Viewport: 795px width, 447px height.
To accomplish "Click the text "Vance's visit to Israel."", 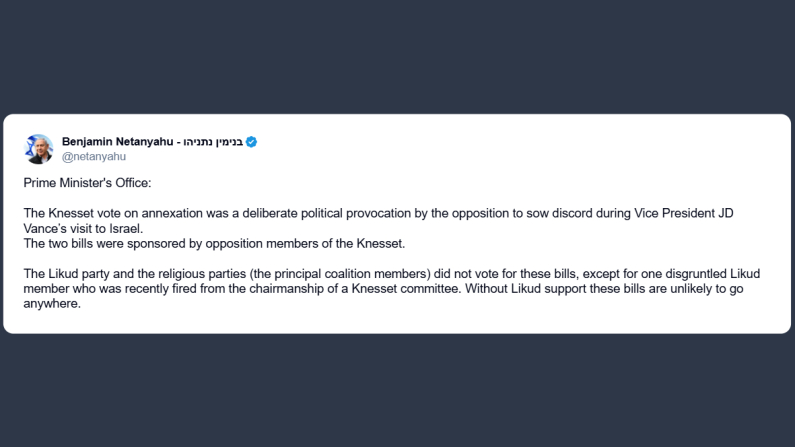I will coord(86,229).
